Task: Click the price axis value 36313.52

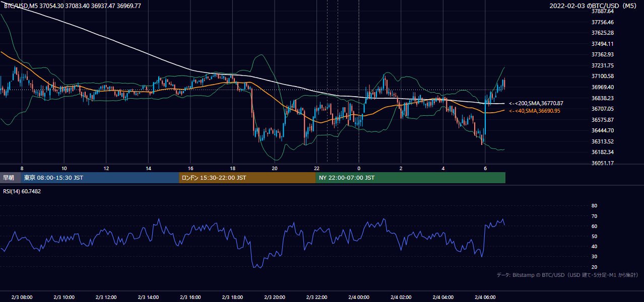Action: tap(603, 141)
